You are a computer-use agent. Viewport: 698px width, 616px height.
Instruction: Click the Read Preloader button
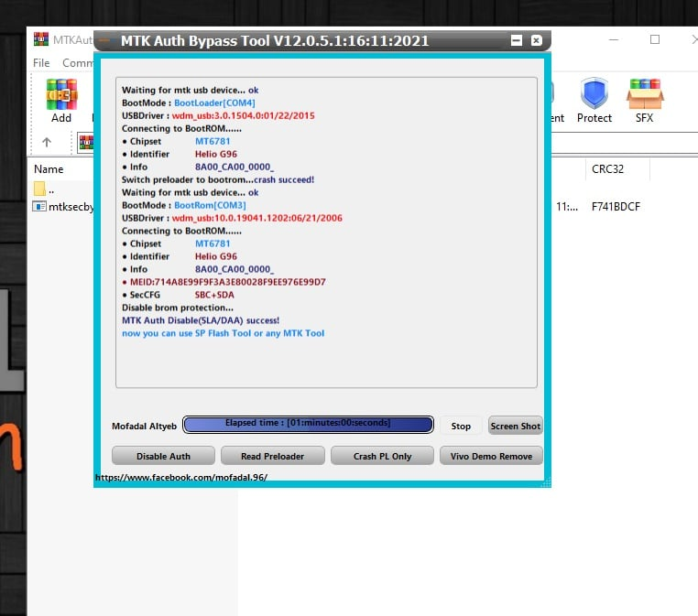(x=272, y=456)
